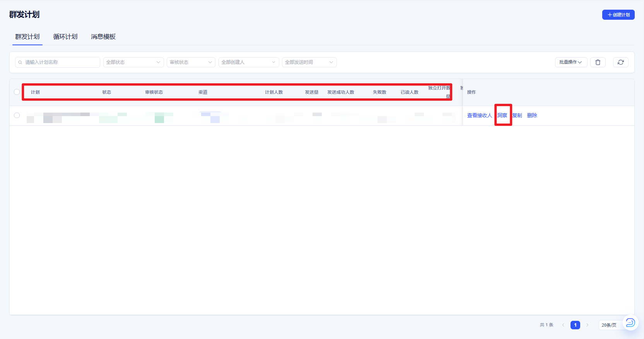Focus the 请输入计划名称 search field

58,62
